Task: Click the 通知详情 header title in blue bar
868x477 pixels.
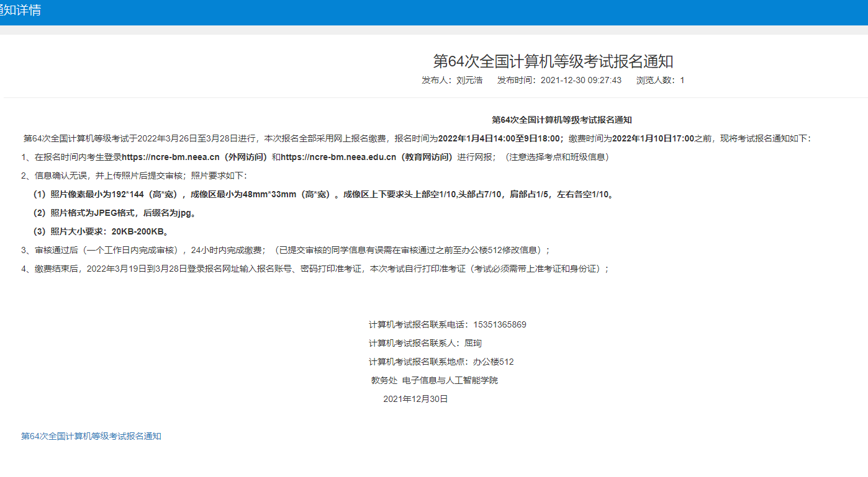Action: (20, 11)
